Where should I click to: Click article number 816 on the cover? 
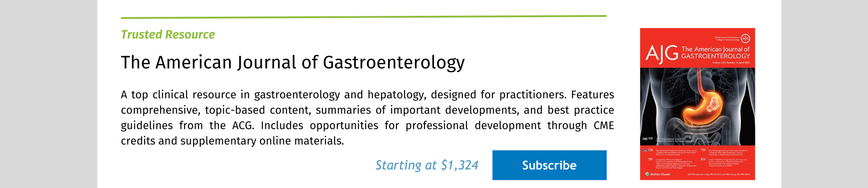703,159
